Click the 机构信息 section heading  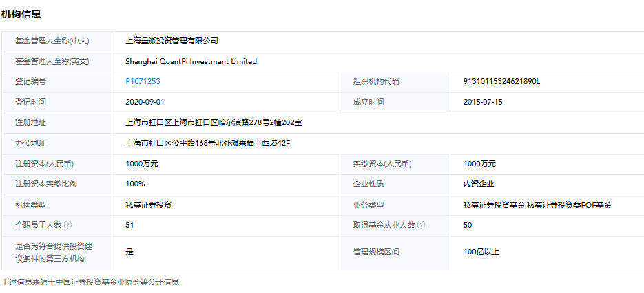coord(21,14)
